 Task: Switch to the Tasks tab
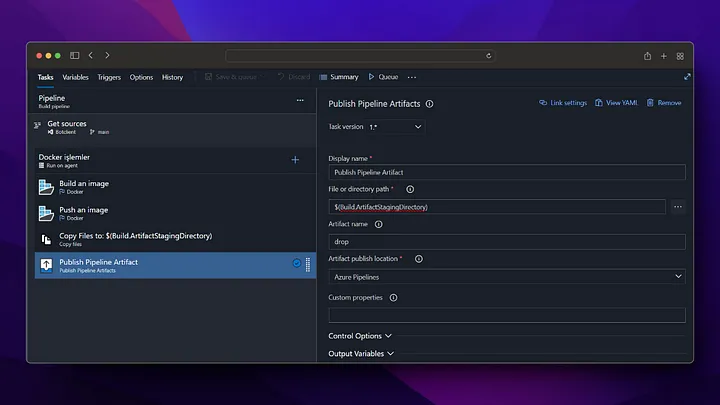tap(45, 77)
